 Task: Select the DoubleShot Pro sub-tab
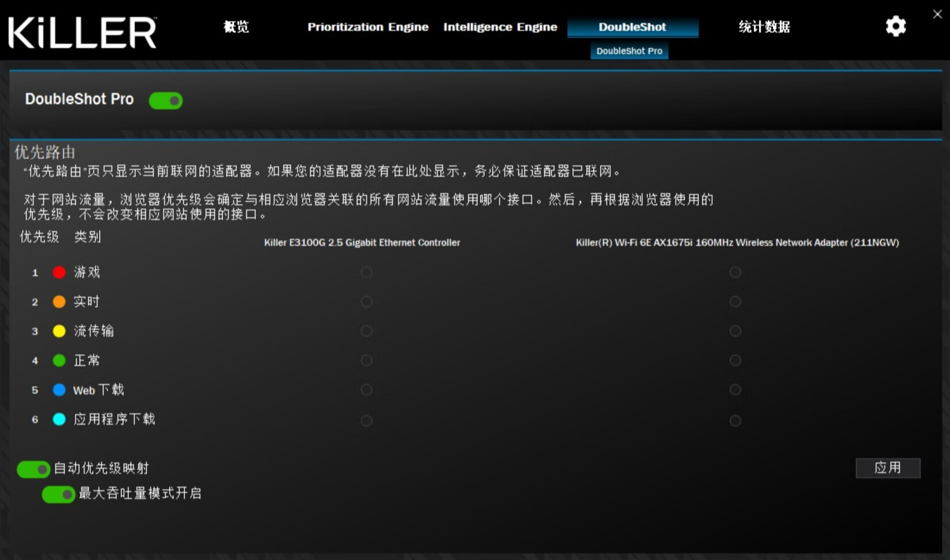point(629,51)
